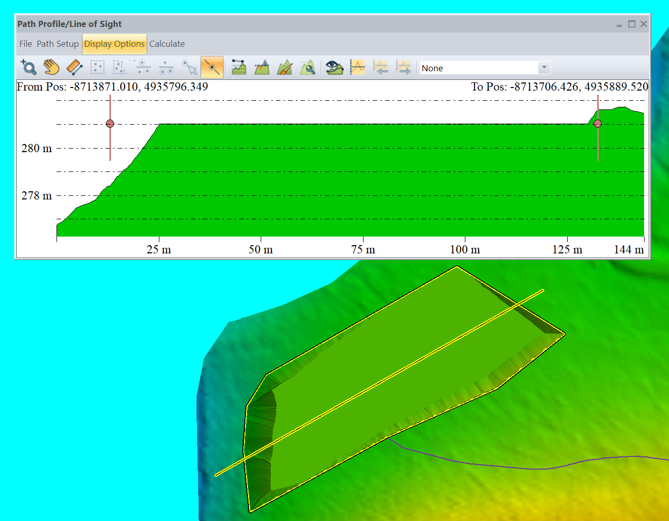Open the Calculate menu
The image size is (669, 521).
coord(167,44)
